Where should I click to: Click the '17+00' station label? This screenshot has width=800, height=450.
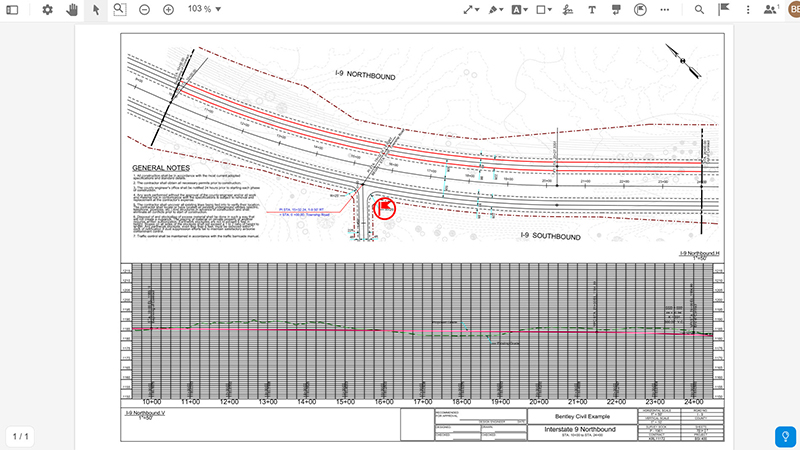423,402
